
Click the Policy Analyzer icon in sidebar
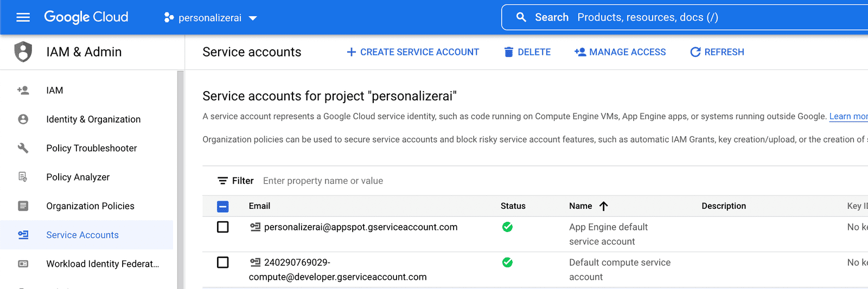pyautogui.click(x=23, y=177)
